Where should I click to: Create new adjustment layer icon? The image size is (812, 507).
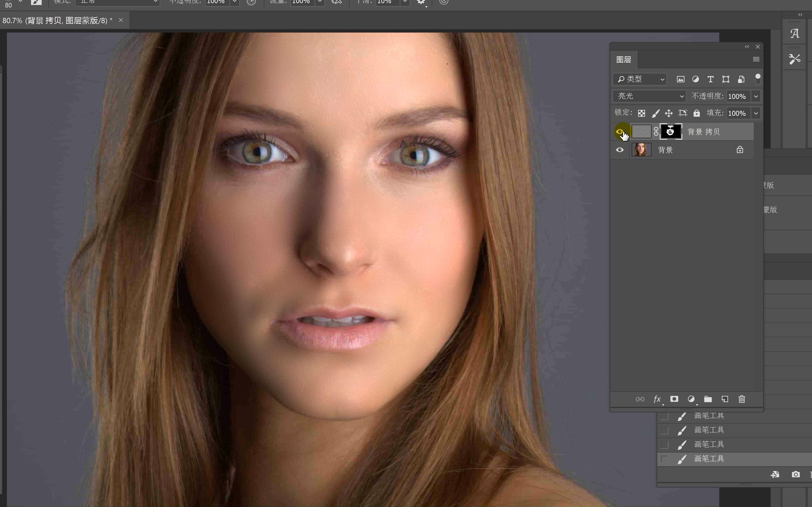(691, 399)
